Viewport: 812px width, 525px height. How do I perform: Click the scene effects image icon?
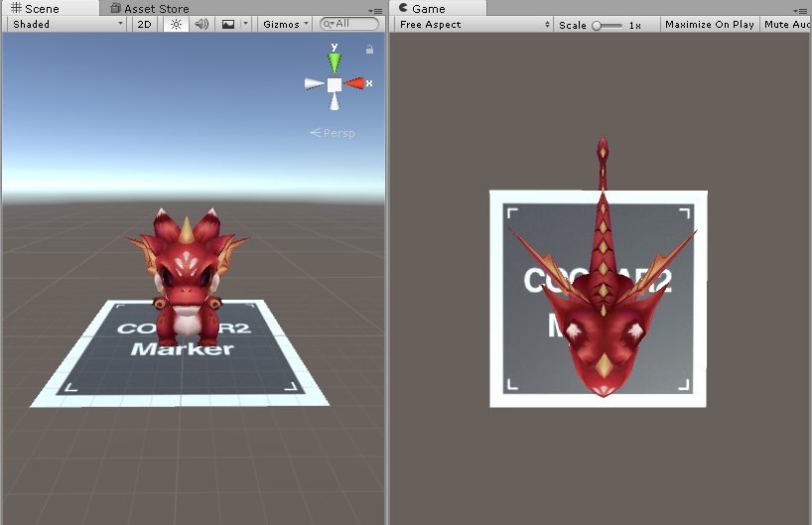point(228,25)
